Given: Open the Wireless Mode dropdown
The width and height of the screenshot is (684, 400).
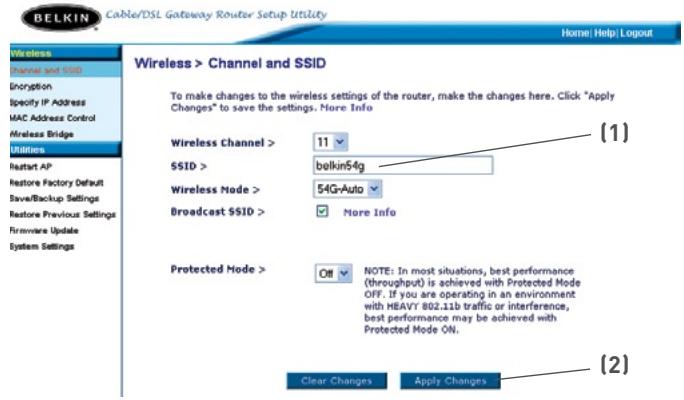Looking at the screenshot, I should click(x=347, y=189).
